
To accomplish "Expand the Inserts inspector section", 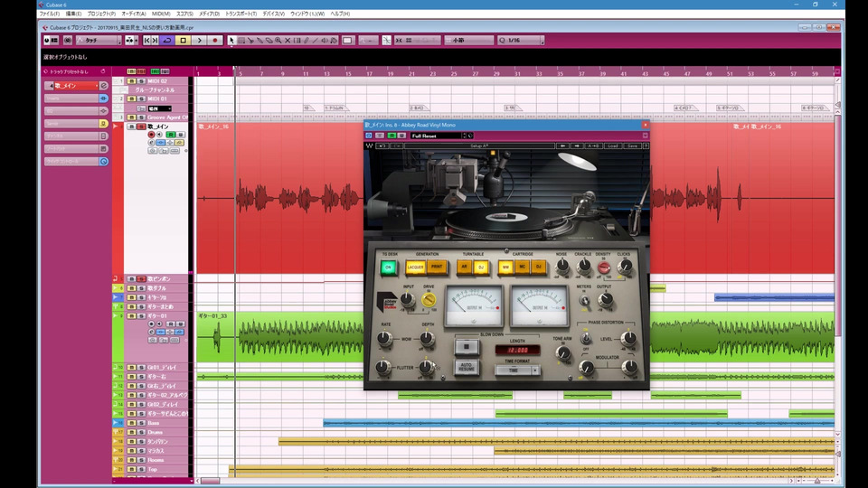I will 76,99.
